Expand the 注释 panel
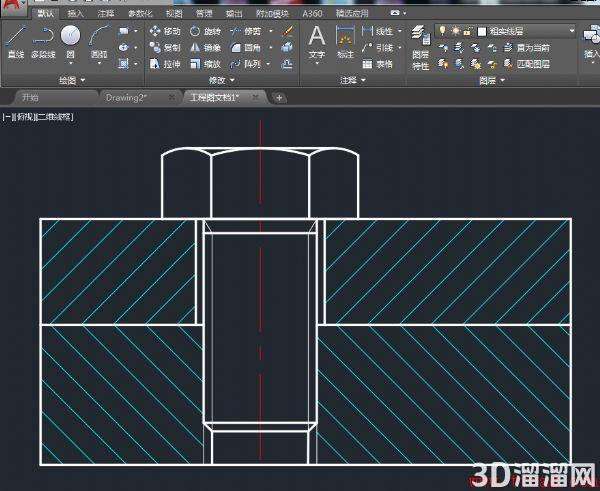This screenshot has width=600, height=491. point(353,80)
